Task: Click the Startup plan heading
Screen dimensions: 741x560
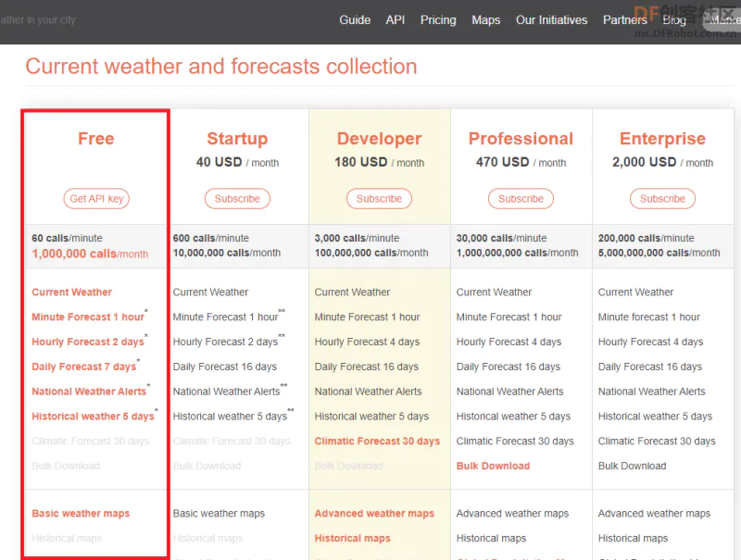Action: [x=237, y=139]
